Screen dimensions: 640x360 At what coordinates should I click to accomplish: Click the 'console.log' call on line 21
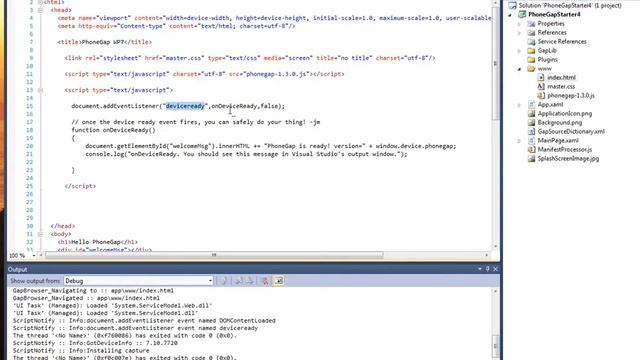pos(247,154)
